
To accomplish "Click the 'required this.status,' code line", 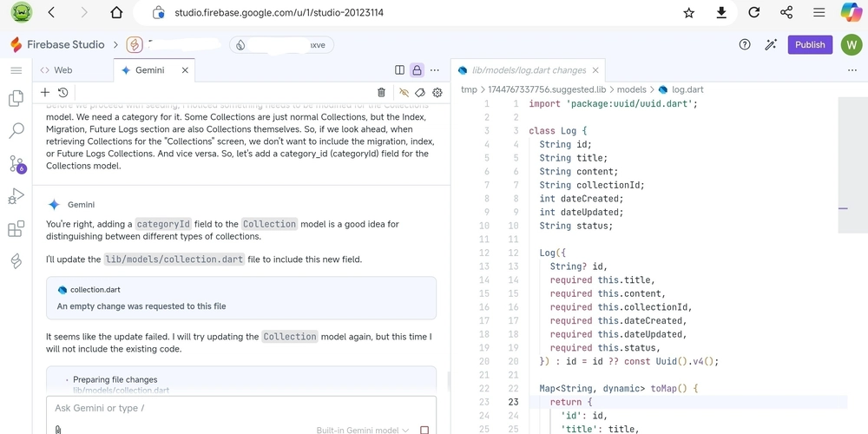I will point(605,348).
